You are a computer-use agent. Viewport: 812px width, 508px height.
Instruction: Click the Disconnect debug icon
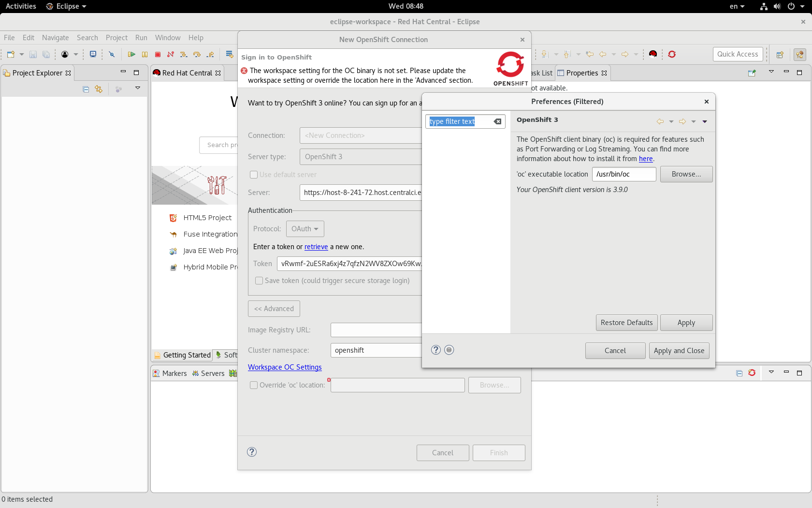pos(171,54)
